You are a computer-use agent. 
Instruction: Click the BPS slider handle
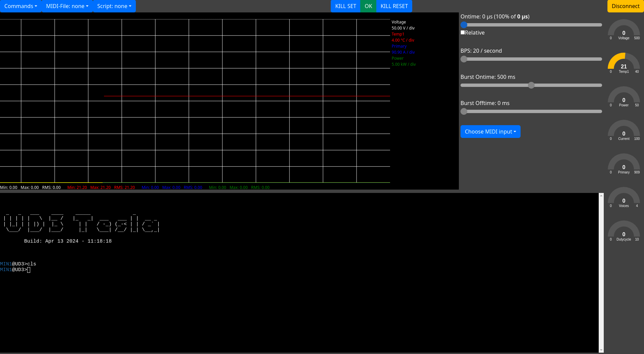(464, 59)
